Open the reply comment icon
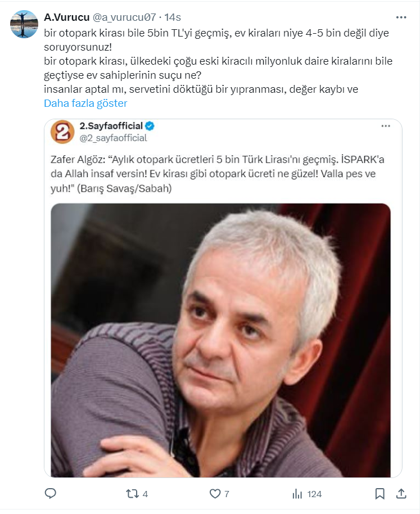Viewport: 420px width, 514px height. (x=51, y=494)
